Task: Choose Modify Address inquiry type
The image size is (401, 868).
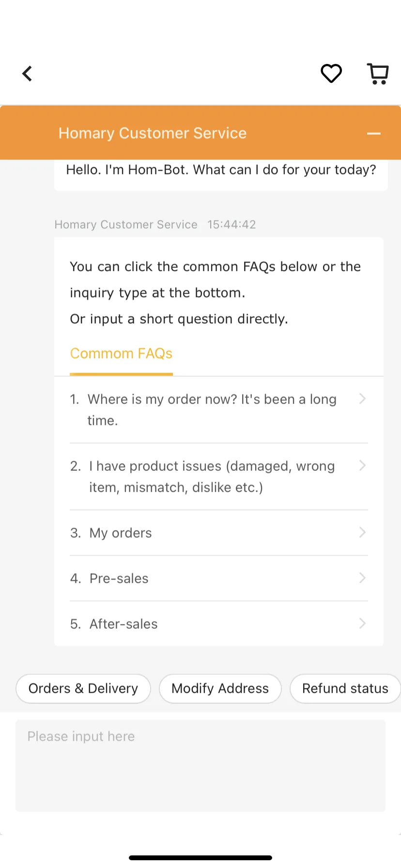Action: [x=220, y=688]
